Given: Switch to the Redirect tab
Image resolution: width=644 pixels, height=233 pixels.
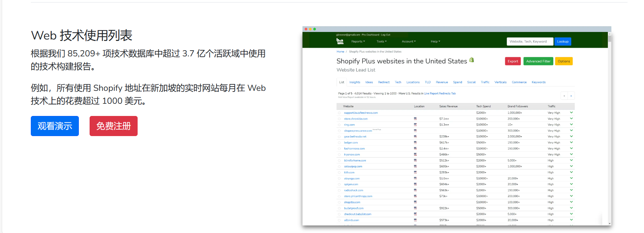Looking at the screenshot, I should pos(384,82).
